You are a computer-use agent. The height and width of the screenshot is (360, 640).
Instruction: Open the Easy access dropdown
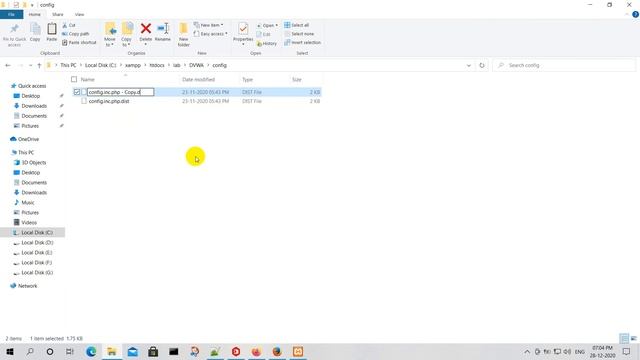[x=211, y=34]
